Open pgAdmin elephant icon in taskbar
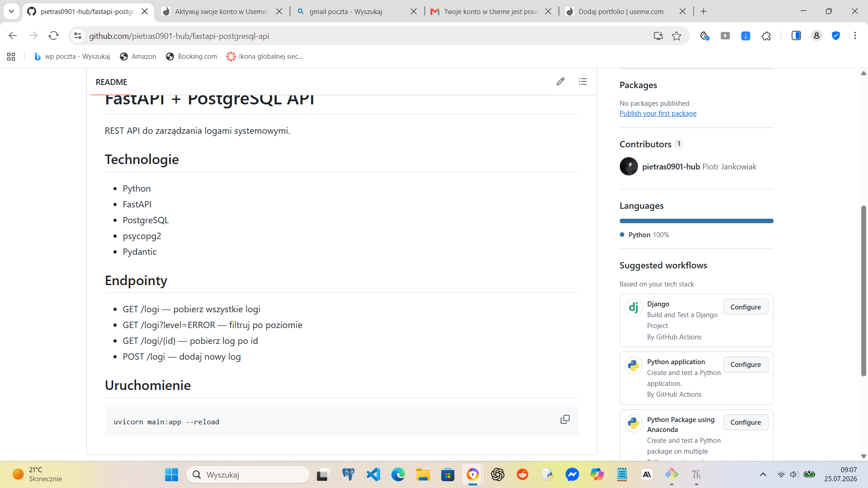This screenshot has height=488, width=868. pos(348,474)
